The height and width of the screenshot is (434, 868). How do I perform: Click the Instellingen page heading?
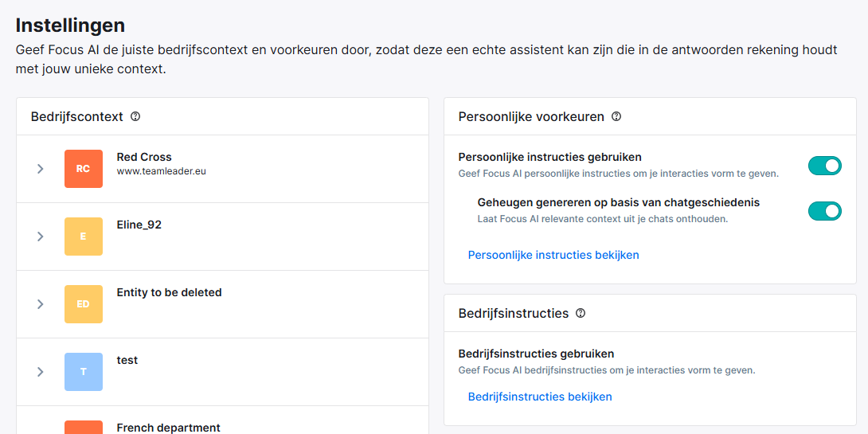[70, 25]
